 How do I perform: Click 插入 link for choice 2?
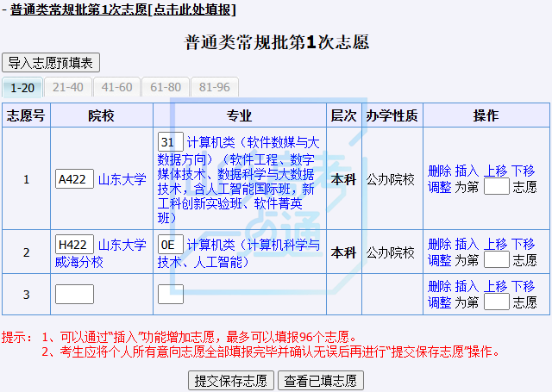pyautogui.click(x=467, y=245)
